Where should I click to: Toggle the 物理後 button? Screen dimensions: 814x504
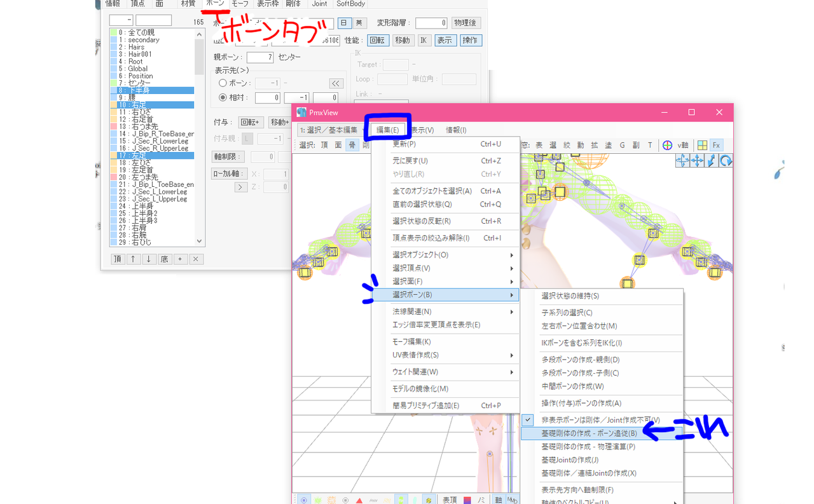(466, 23)
